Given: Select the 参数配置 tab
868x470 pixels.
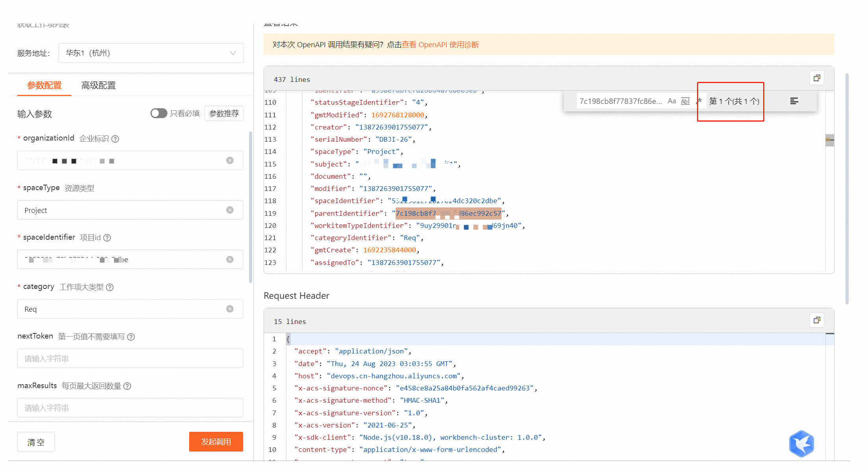Looking at the screenshot, I should [44, 85].
